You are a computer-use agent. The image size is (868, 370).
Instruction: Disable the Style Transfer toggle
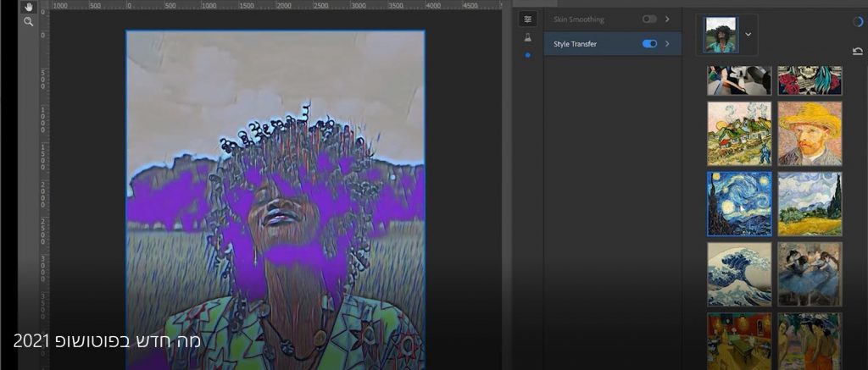[x=650, y=44]
